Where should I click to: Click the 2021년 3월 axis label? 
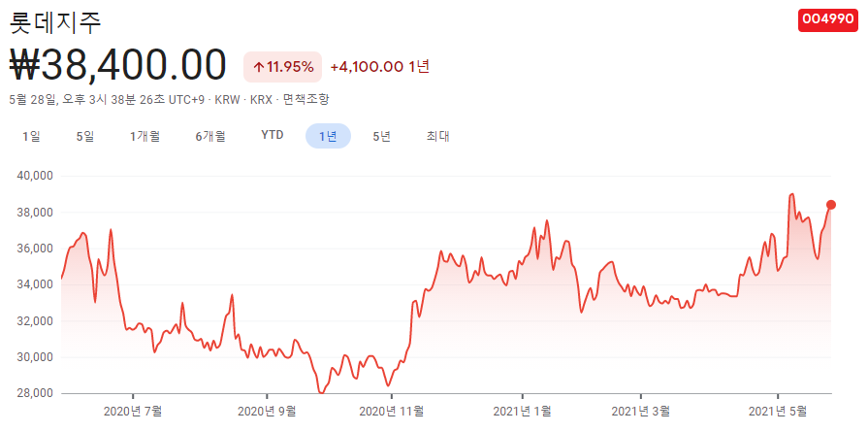(x=640, y=412)
